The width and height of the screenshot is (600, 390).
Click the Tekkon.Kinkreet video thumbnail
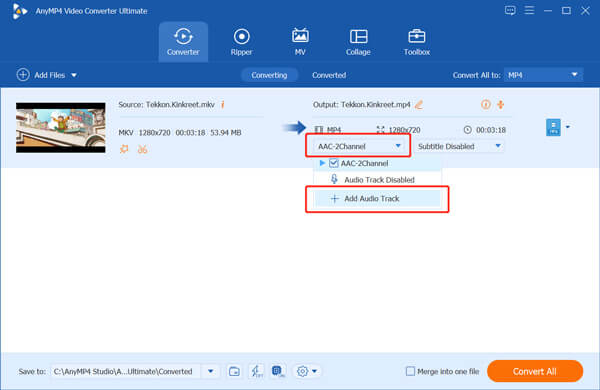click(x=60, y=127)
